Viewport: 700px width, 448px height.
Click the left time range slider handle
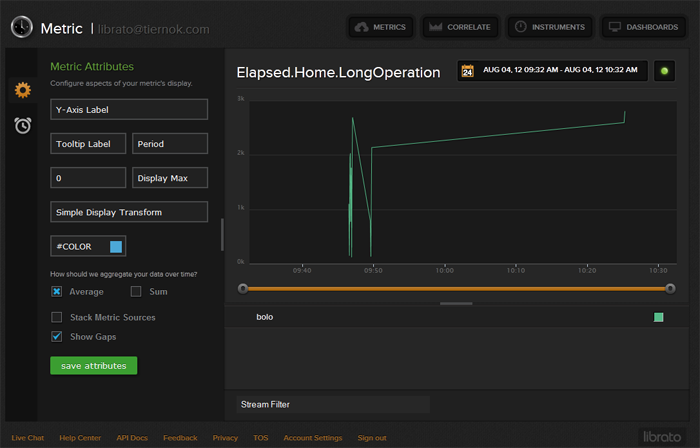coord(243,289)
